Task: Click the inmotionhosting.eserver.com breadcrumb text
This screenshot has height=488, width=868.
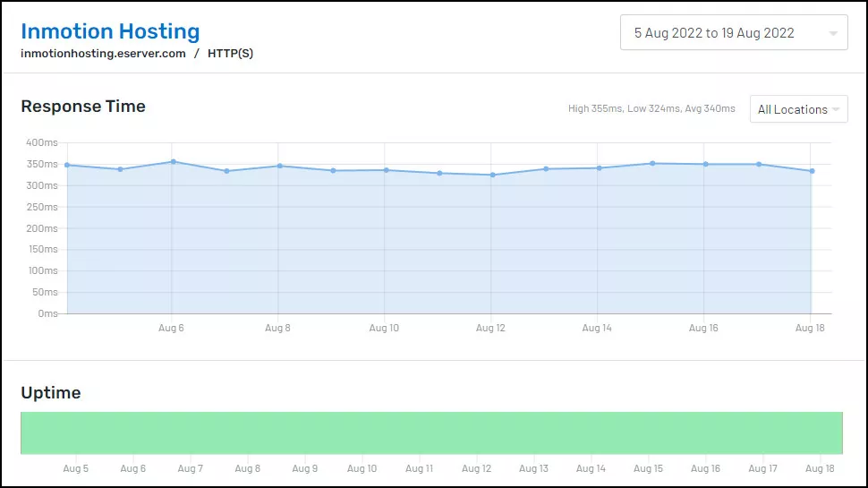Action: [103, 54]
